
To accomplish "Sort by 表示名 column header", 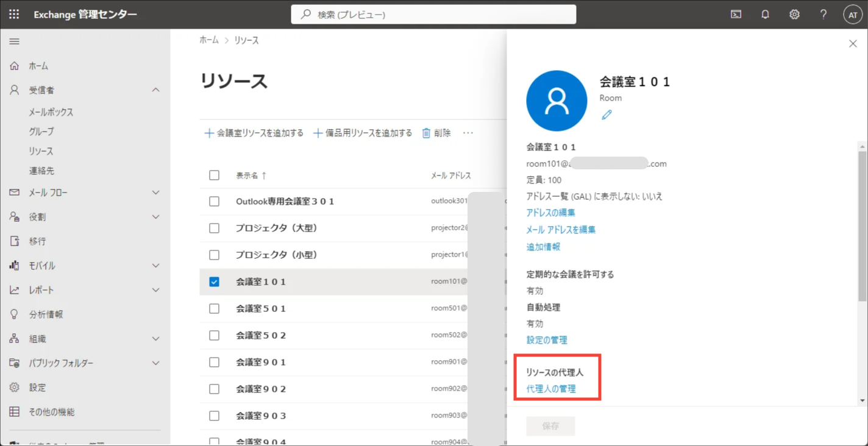I will click(x=251, y=175).
